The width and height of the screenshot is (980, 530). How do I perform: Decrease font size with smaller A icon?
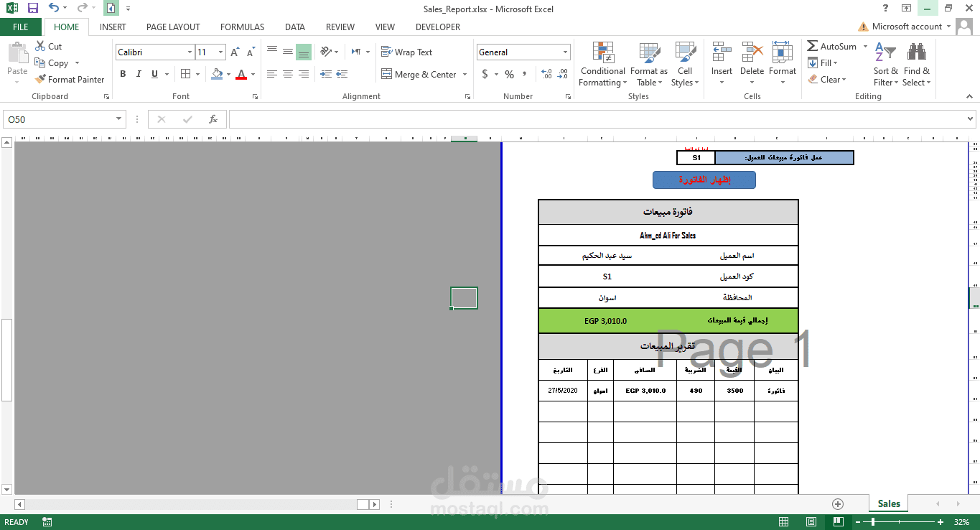pyautogui.click(x=251, y=52)
